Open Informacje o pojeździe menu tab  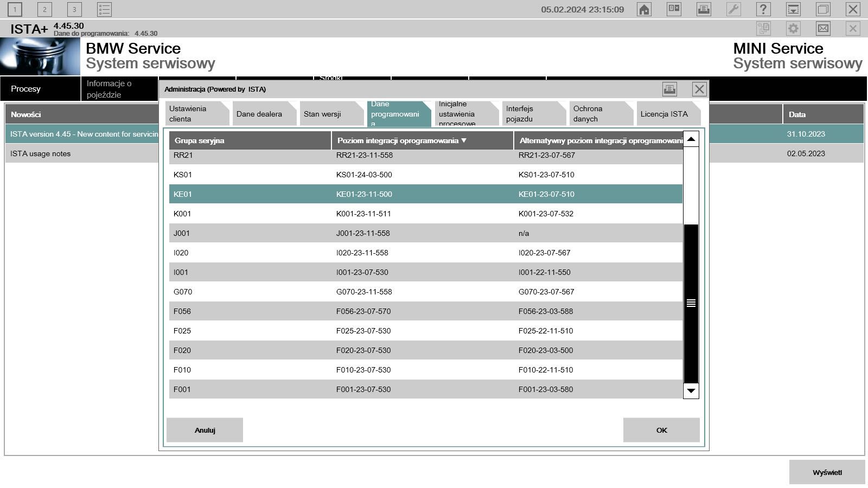[x=119, y=88]
